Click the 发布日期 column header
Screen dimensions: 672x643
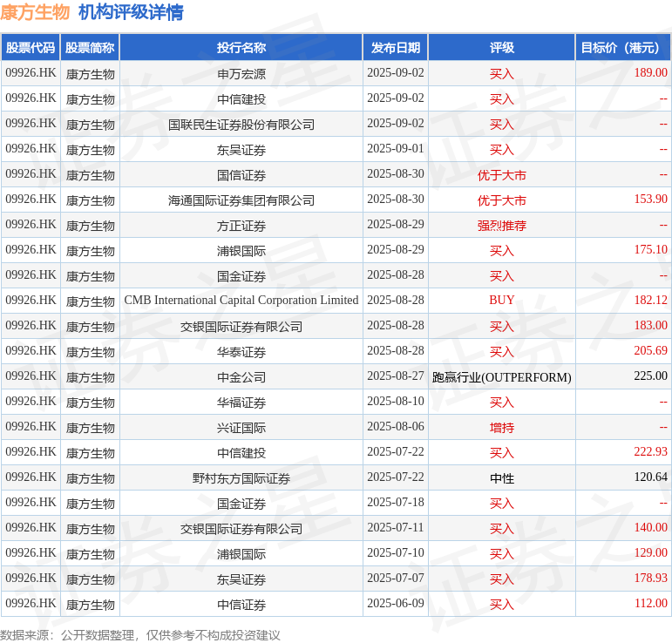[x=396, y=48]
